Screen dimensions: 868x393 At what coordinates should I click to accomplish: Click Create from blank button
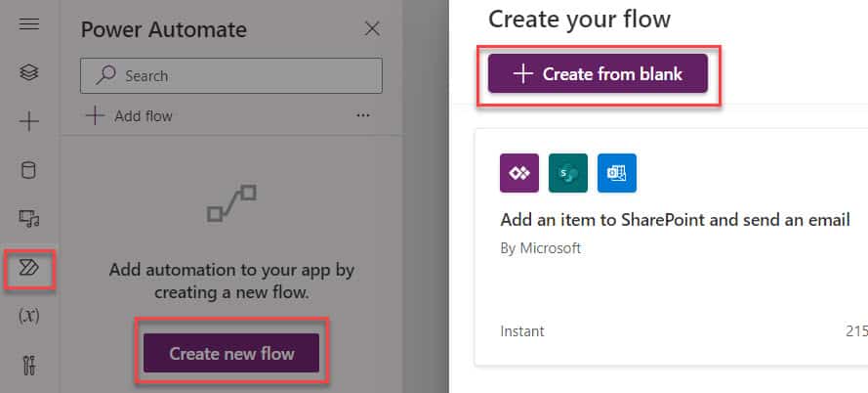pyautogui.click(x=598, y=73)
